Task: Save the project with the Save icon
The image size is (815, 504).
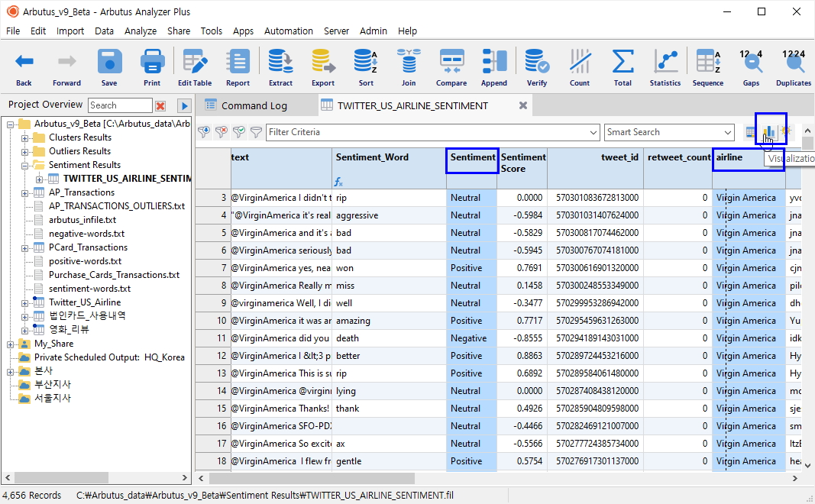Action: coord(109,62)
